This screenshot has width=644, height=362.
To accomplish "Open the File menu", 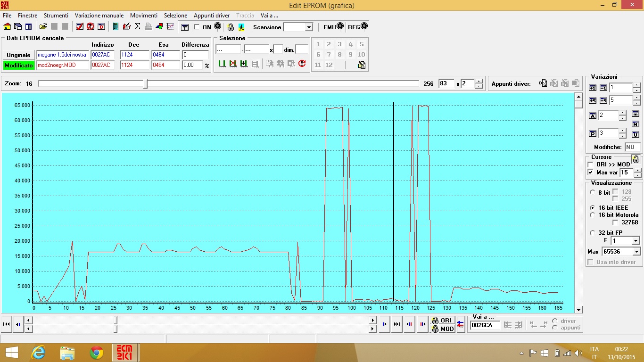I will [7, 16].
